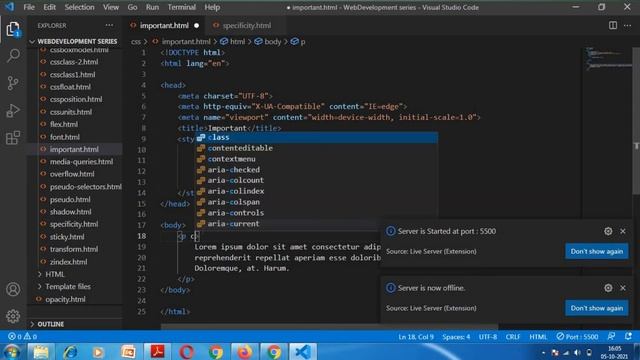Open the Search view icon

click(13, 56)
